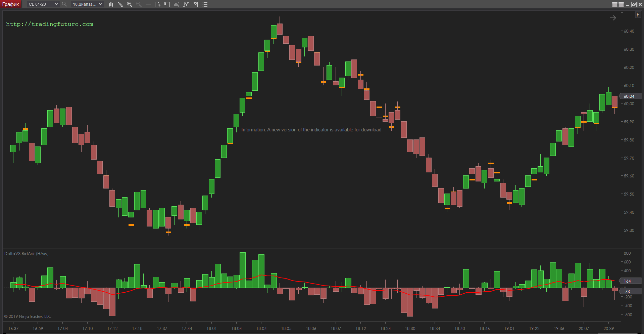Open the Chart Trader icon
This screenshot has width=644, height=334.
(x=167, y=4)
